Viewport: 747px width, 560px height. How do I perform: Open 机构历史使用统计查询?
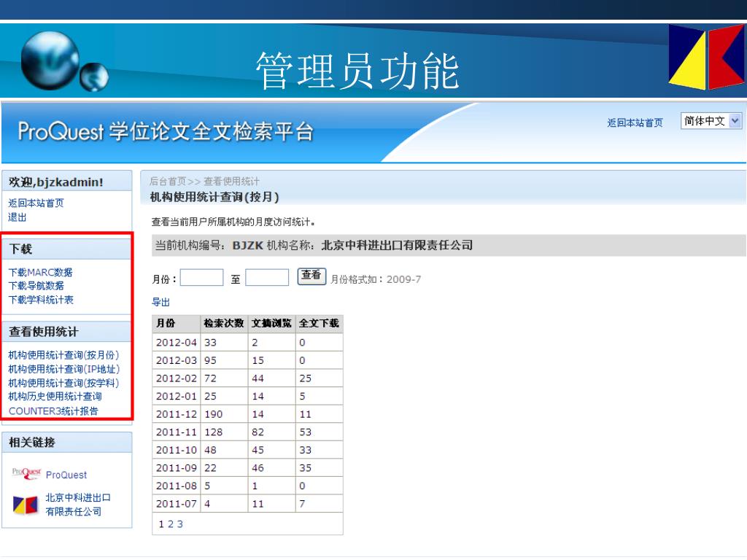pyautogui.click(x=55, y=397)
